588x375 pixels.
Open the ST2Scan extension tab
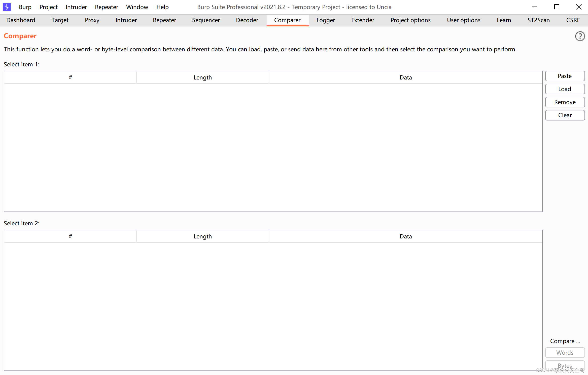(x=539, y=20)
